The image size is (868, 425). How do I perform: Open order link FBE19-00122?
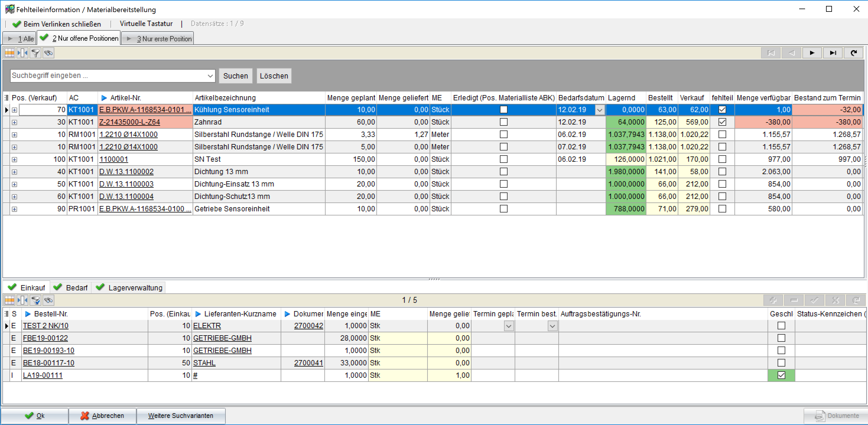tap(45, 338)
